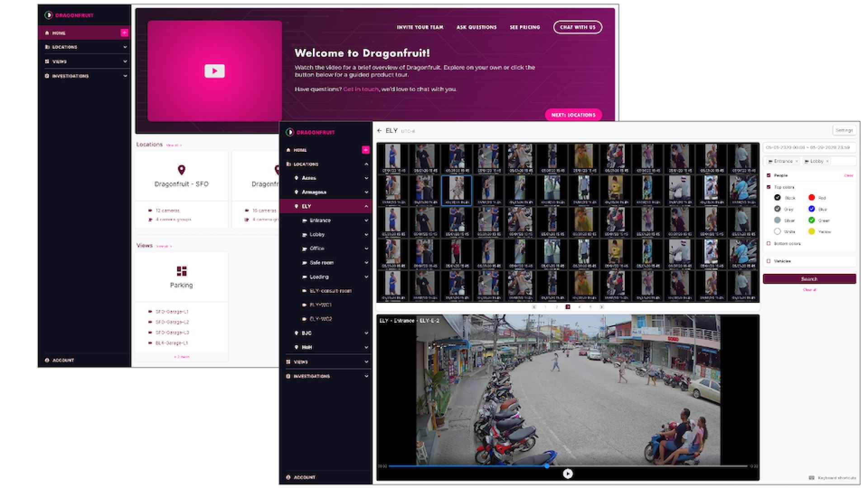
Task: Deselect the Green top color
Action: click(811, 220)
